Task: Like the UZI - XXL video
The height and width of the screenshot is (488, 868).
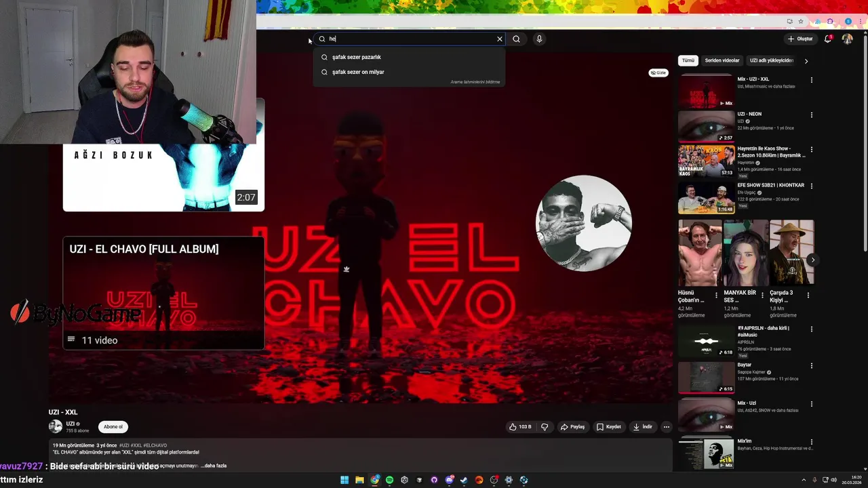Action: (x=520, y=427)
